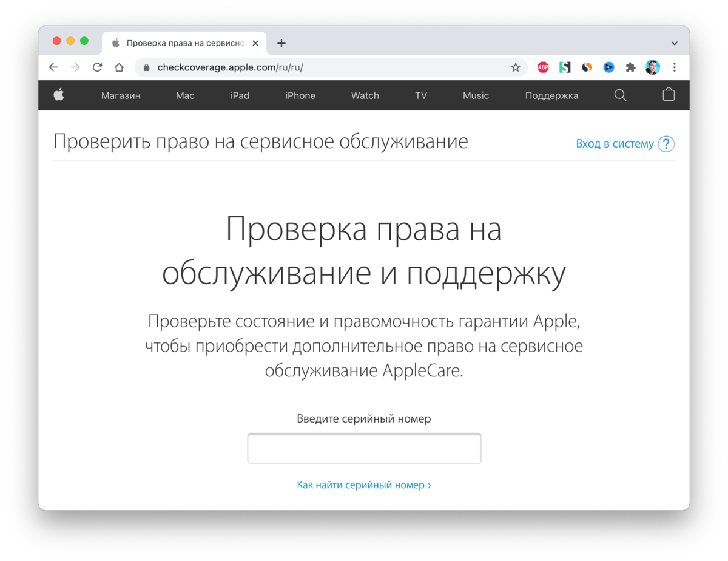Image resolution: width=728 pixels, height=561 pixels.
Task: Open the Mac menu item
Action: point(185,95)
